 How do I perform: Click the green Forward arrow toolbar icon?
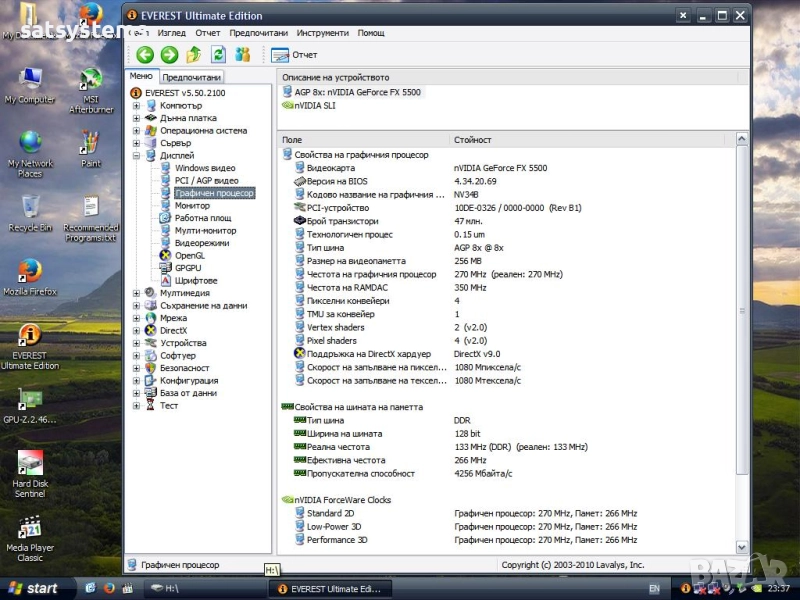[x=169, y=55]
